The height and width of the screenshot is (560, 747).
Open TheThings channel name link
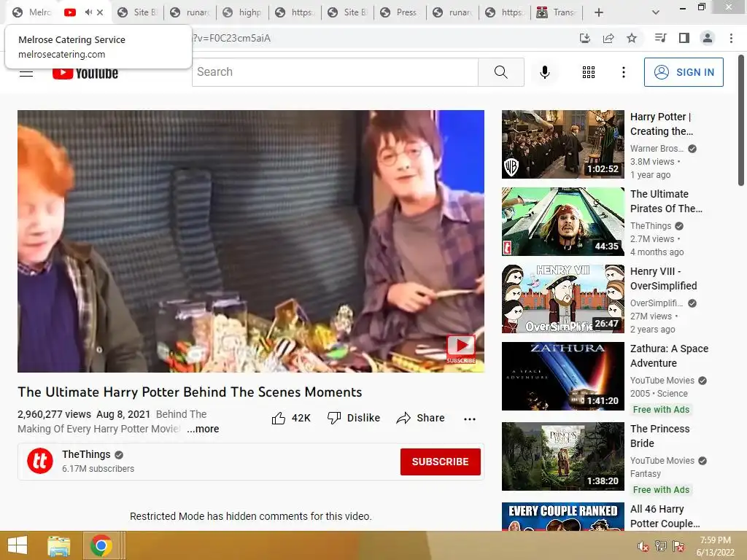pos(86,454)
